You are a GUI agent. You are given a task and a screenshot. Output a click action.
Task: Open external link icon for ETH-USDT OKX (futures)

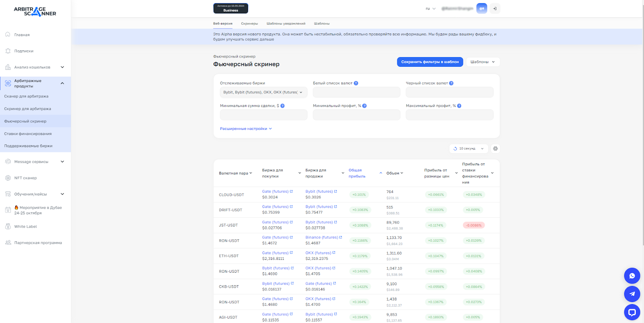pos(334,253)
